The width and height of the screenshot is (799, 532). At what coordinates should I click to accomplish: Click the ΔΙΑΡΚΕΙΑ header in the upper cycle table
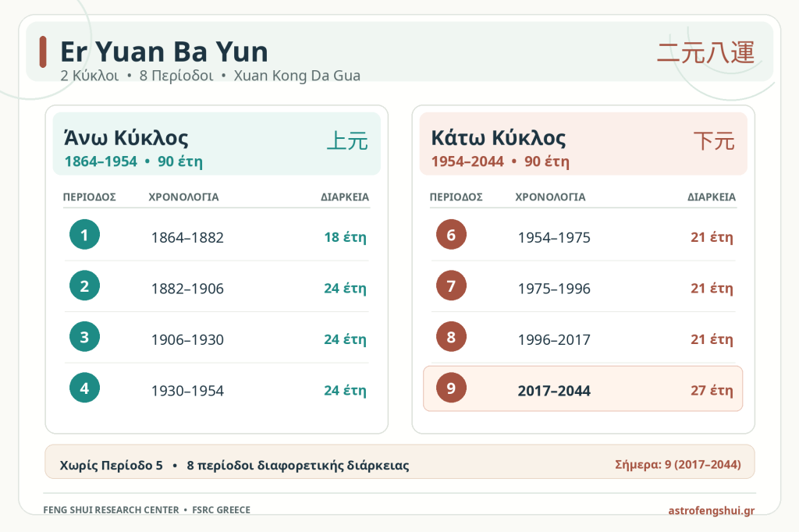[x=345, y=197]
